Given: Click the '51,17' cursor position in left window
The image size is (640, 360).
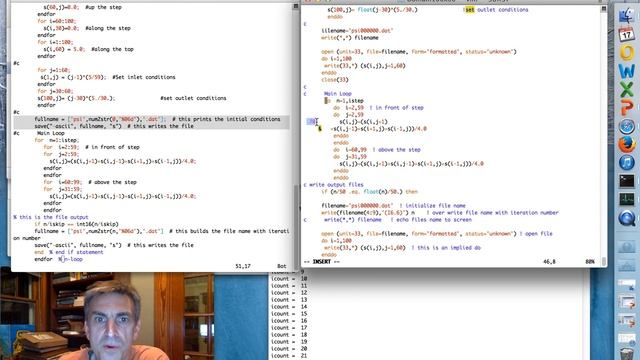Looking at the screenshot, I should coord(242,266).
